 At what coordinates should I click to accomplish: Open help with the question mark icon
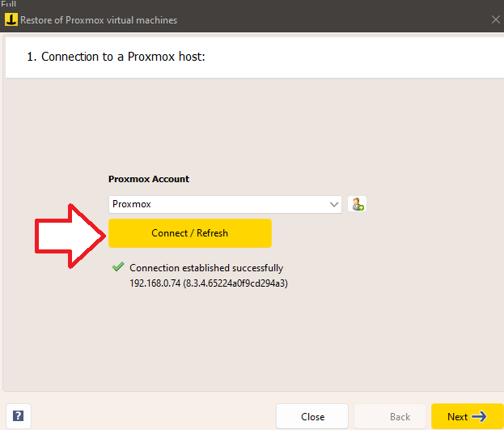(x=18, y=416)
